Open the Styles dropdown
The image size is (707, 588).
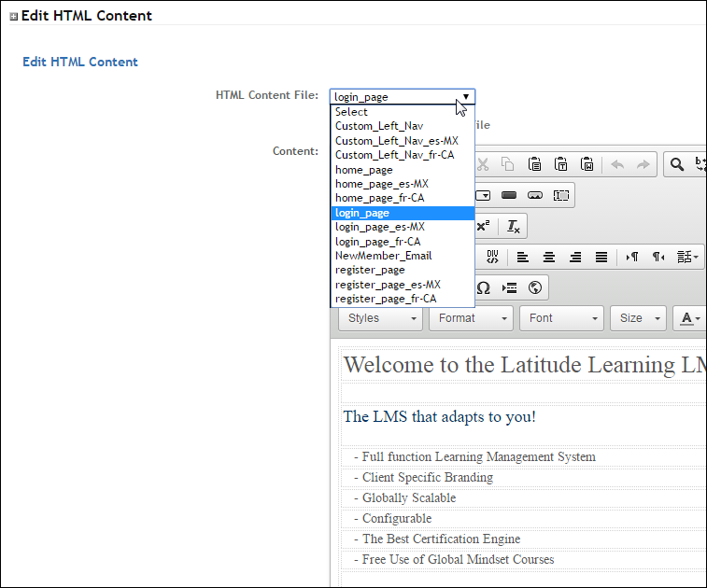click(x=380, y=318)
